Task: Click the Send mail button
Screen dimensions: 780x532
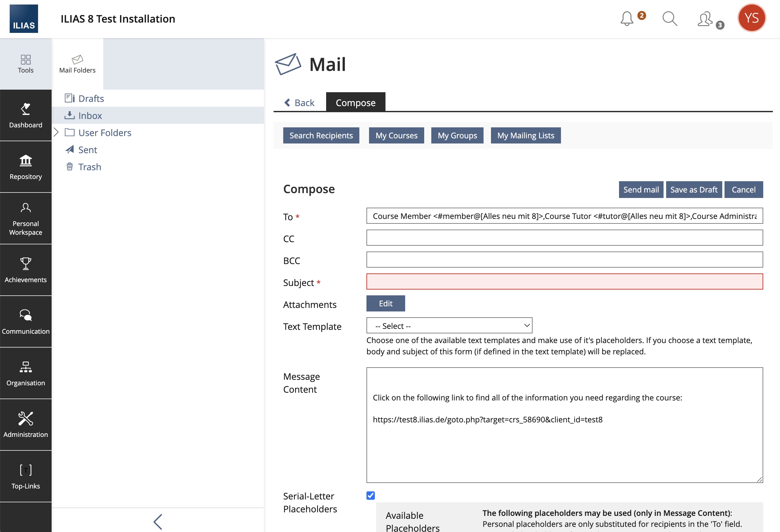Action: click(x=641, y=190)
